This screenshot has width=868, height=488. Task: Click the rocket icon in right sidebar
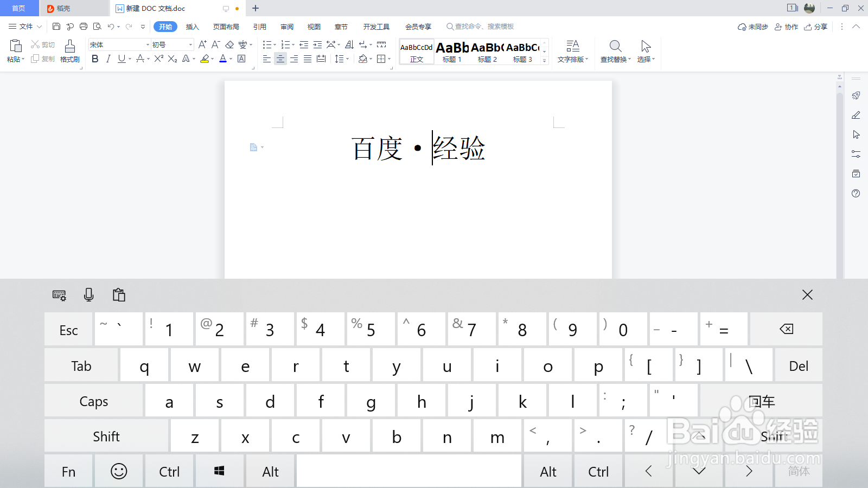856,95
